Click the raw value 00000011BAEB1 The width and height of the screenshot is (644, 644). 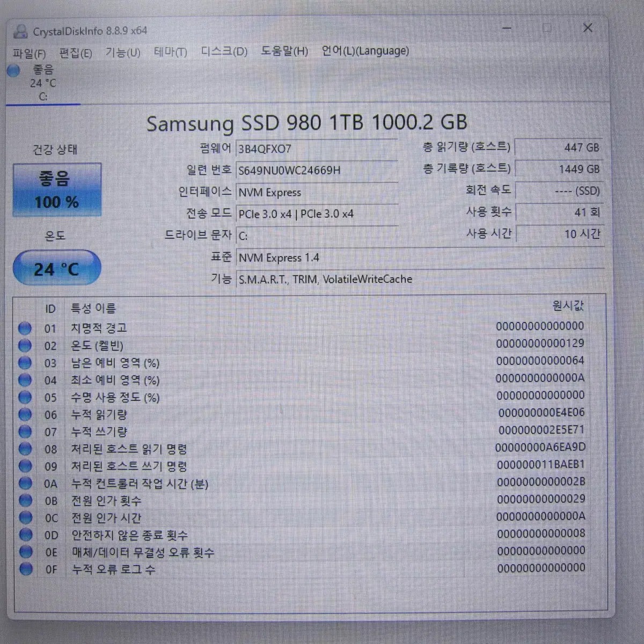pos(541,464)
